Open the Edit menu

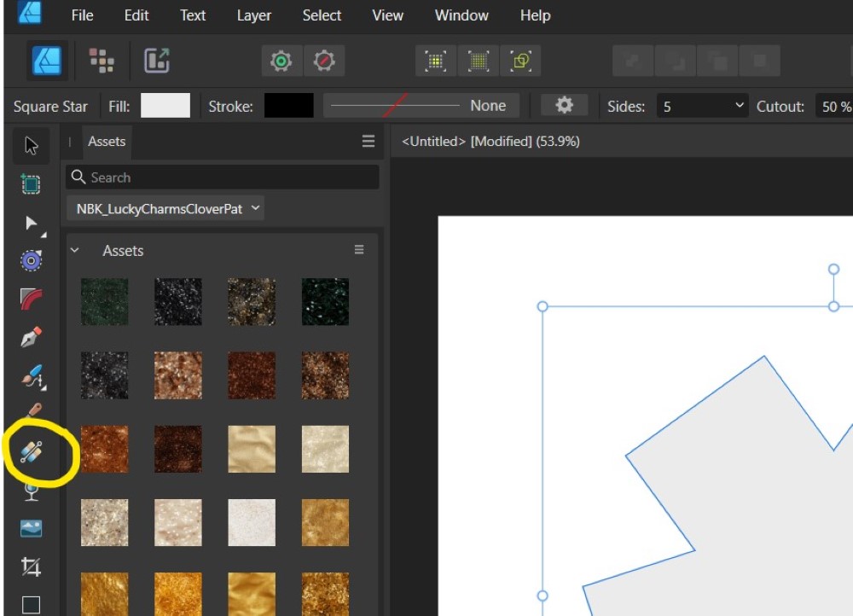pyautogui.click(x=136, y=15)
